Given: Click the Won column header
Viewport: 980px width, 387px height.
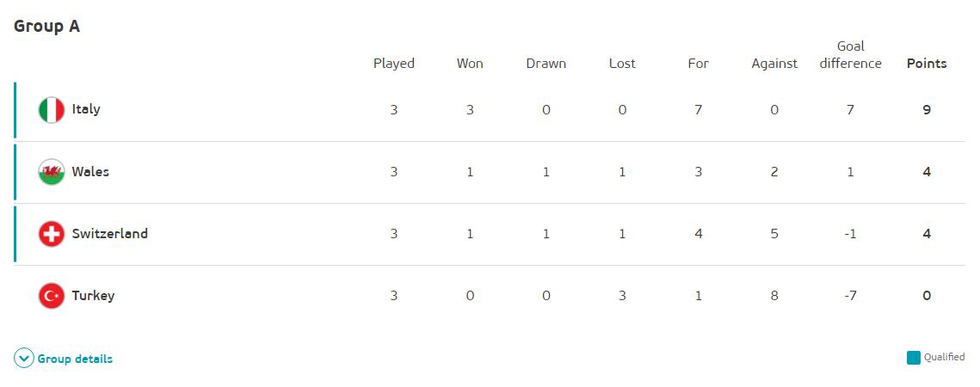Looking at the screenshot, I should pos(470,64).
